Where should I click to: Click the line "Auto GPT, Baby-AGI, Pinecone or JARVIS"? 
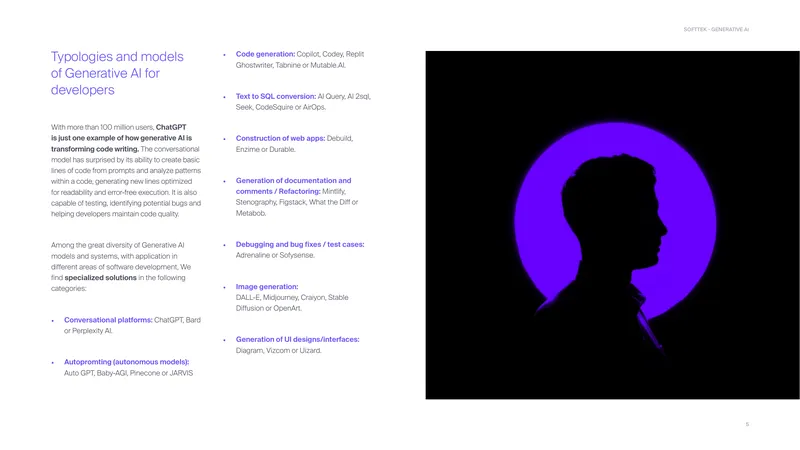129,373
